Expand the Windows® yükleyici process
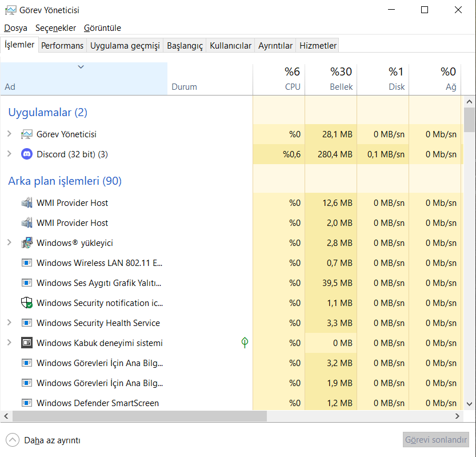This screenshot has width=476, height=457. pyautogui.click(x=9, y=242)
